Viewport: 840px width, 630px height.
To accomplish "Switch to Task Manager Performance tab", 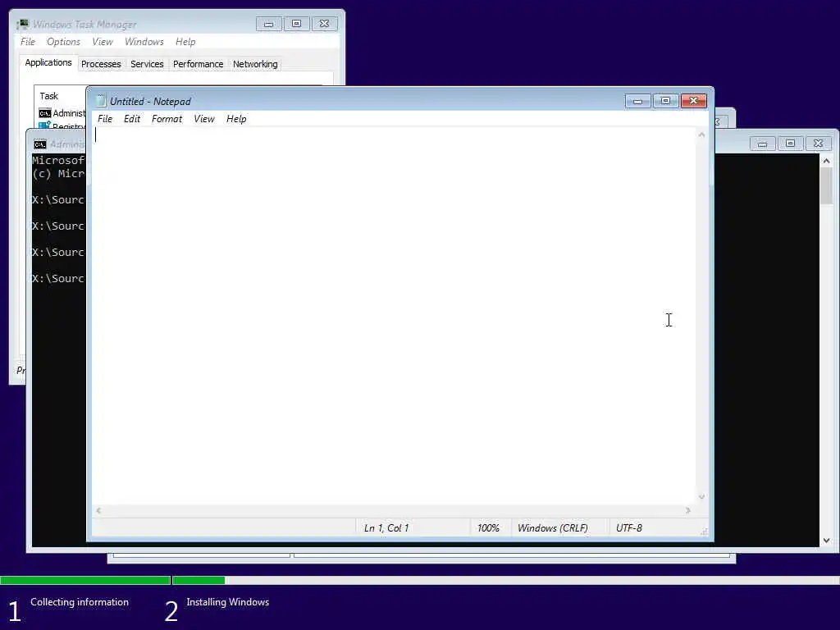I will [199, 64].
